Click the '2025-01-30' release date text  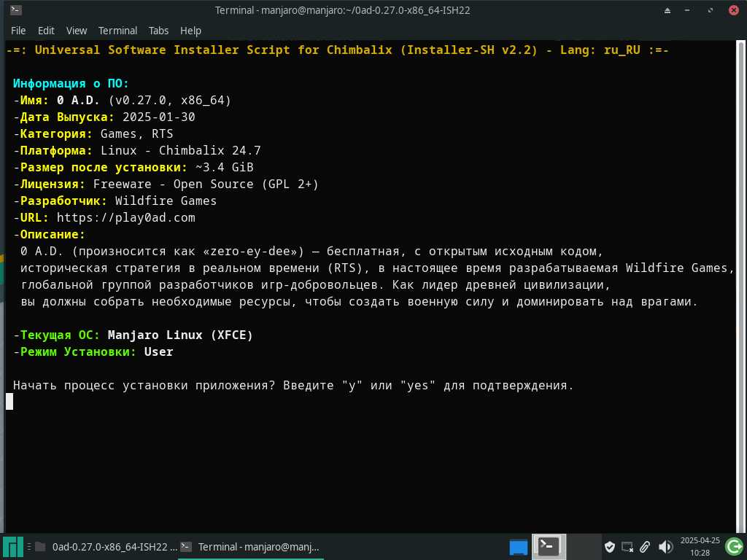pos(158,117)
